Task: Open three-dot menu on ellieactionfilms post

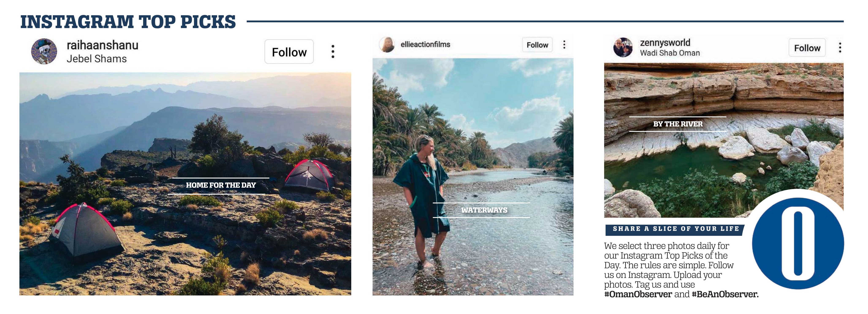Action: [x=564, y=45]
